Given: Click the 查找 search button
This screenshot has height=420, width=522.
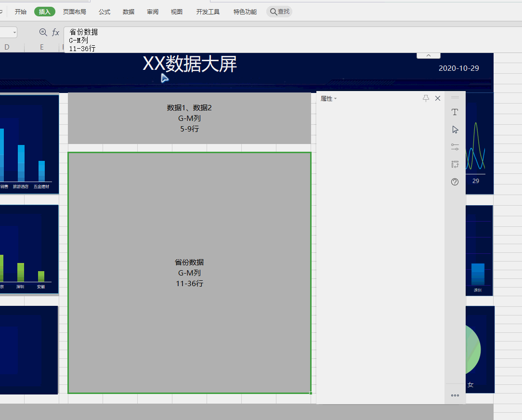Looking at the screenshot, I should coord(279,12).
